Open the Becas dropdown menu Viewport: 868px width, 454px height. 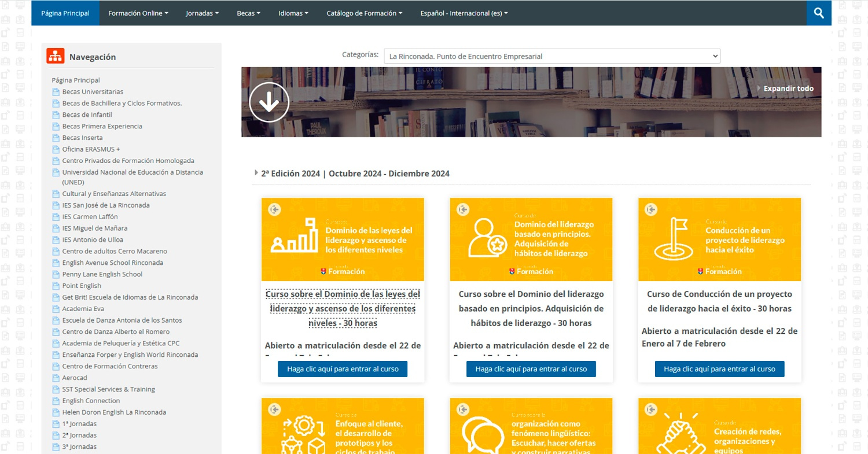(x=249, y=13)
